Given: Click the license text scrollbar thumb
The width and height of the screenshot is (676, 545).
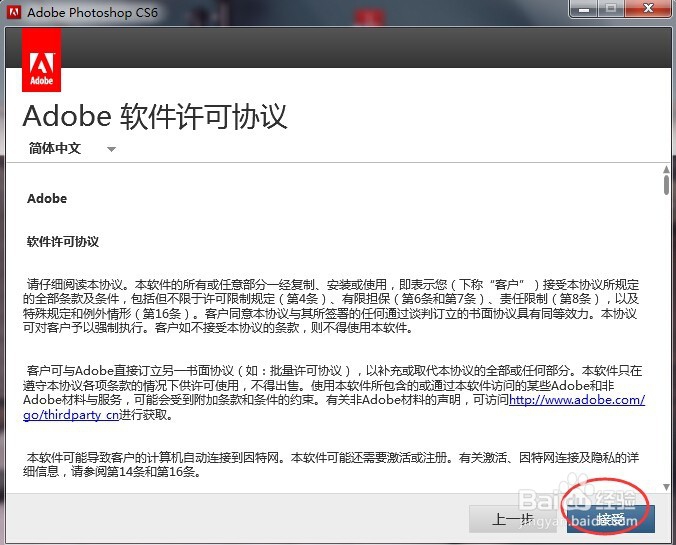Looking at the screenshot, I should (667, 185).
